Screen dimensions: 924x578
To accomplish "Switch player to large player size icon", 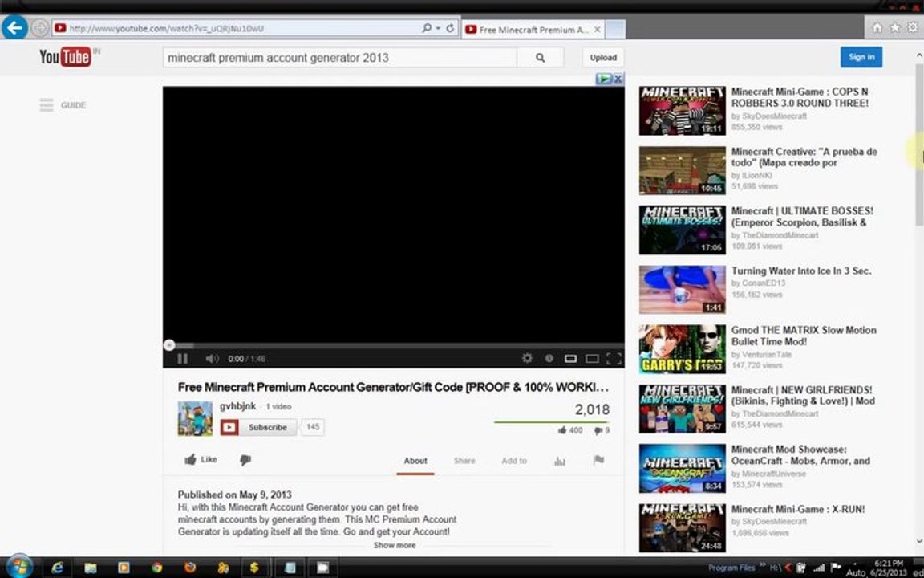I will click(592, 359).
